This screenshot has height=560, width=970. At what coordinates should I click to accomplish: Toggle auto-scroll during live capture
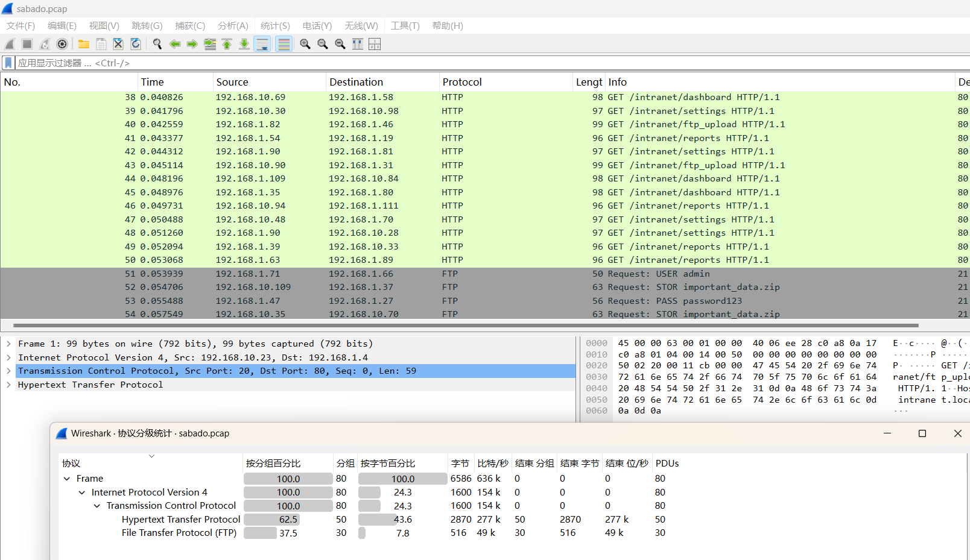[x=262, y=44]
